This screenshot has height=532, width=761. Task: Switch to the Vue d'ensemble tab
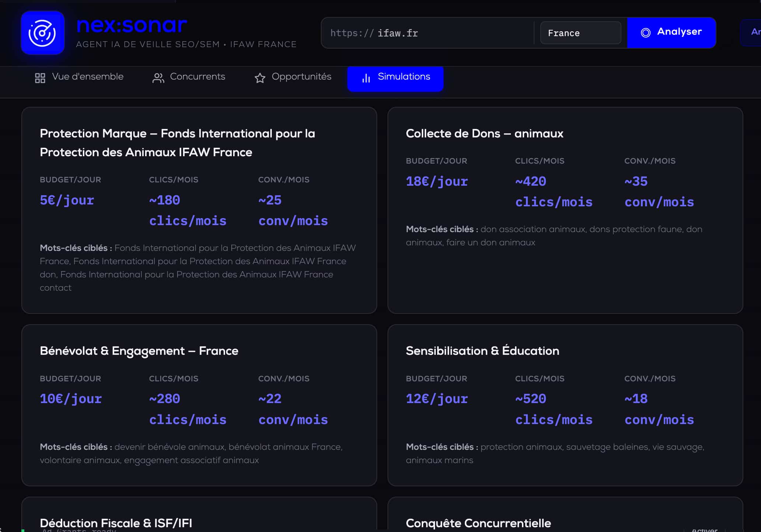pyautogui.click(x=79, y=77)
